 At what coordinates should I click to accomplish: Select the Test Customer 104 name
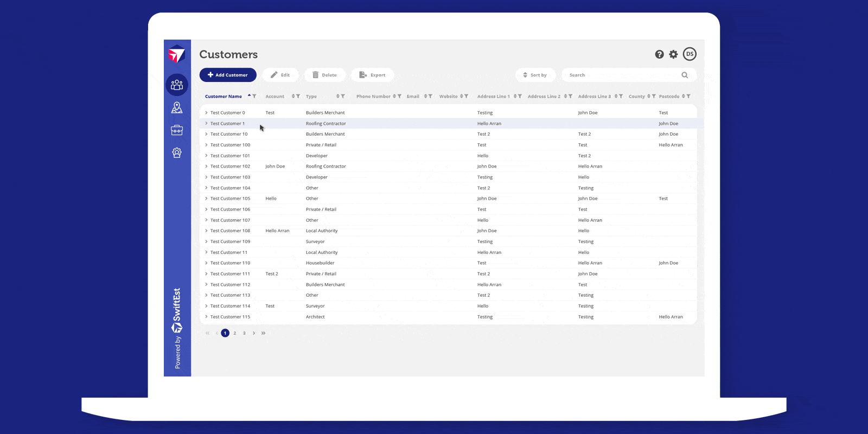click(x=231, y=188)
